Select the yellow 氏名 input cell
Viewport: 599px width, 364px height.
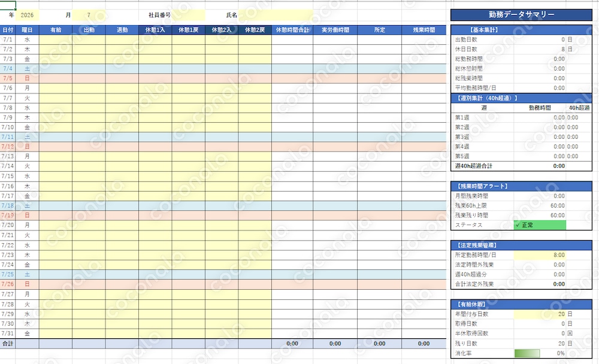click(276, 16)
